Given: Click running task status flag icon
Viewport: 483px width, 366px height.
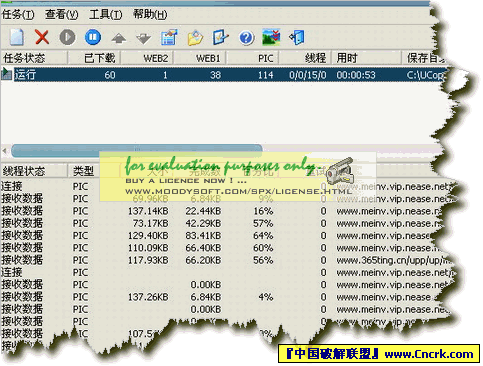Looking at the screenshot, I should click(x=6, y=73).
